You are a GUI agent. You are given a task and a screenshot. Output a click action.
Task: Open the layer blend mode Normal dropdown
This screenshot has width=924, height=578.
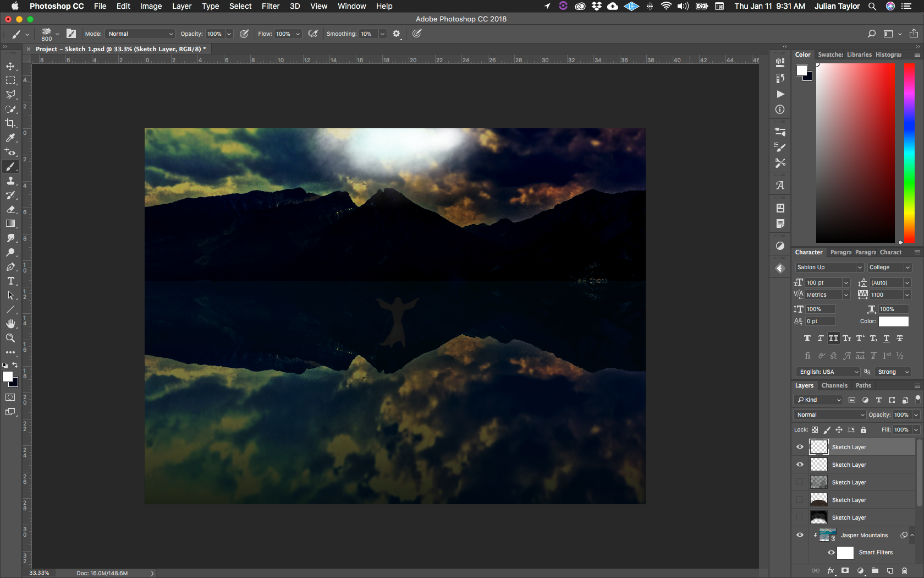coord(830,415)
